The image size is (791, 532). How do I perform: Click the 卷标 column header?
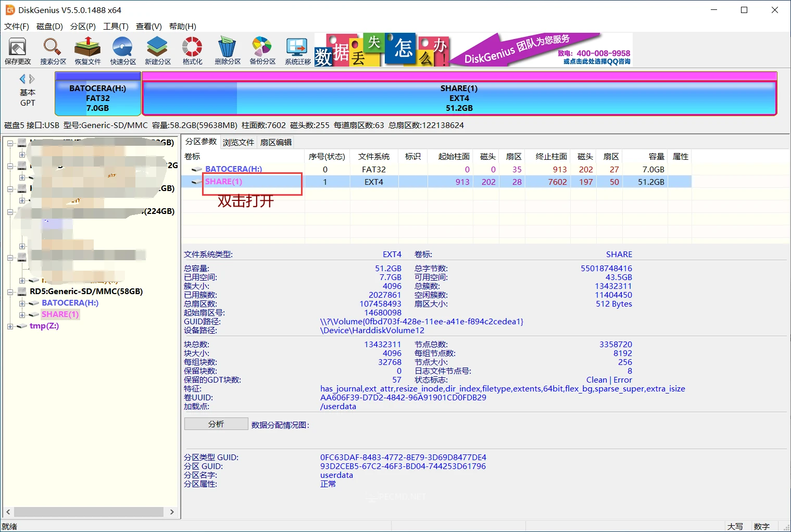243,157
